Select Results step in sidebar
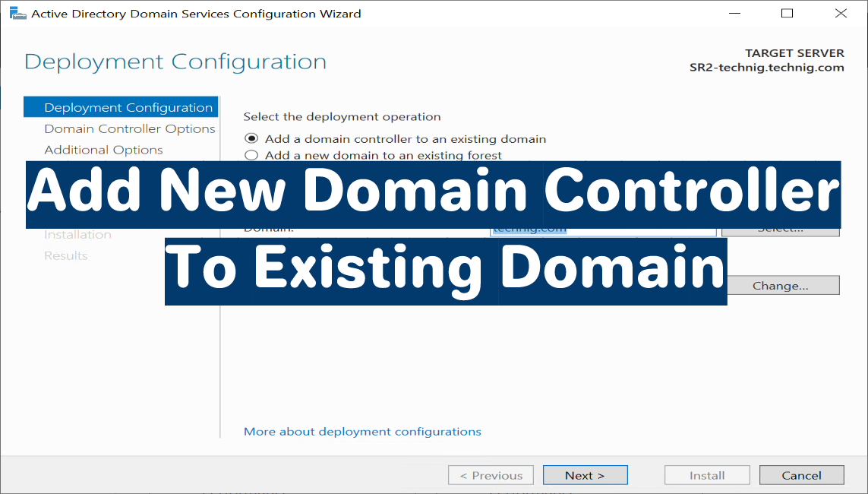Viewport: 868px width, 494px height. pos(66,255)
